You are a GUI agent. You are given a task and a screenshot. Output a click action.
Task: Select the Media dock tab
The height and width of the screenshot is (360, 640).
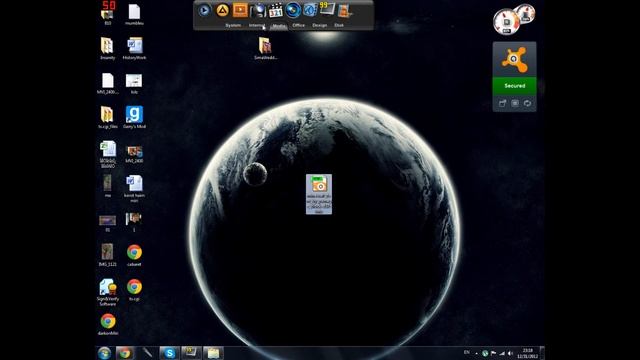[279, 26]
